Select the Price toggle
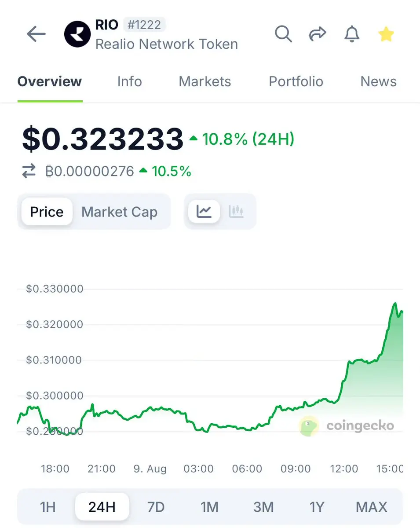 click(47, 212)
